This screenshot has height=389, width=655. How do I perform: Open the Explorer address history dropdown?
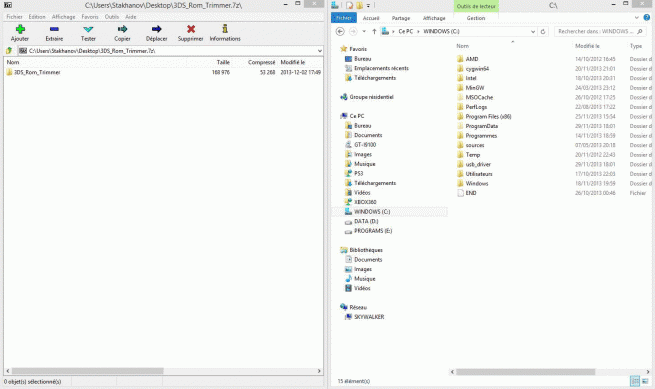(x=533, y=31)
